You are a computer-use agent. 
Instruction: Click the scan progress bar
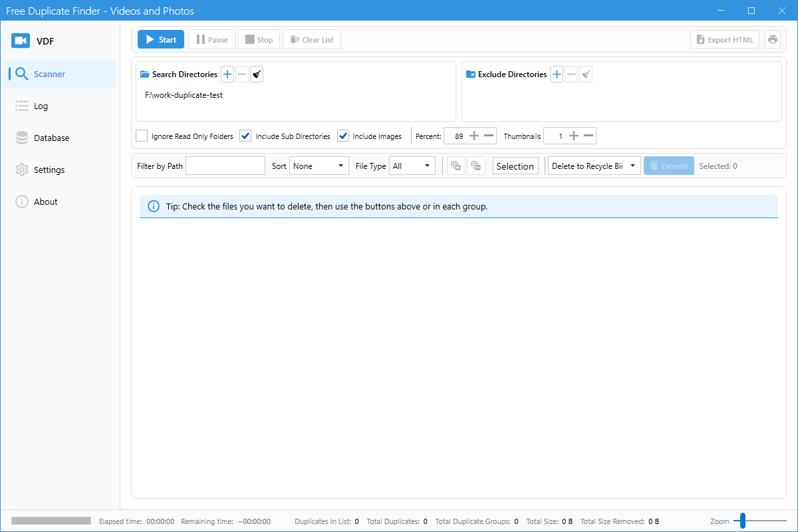(x=51, y=521)
